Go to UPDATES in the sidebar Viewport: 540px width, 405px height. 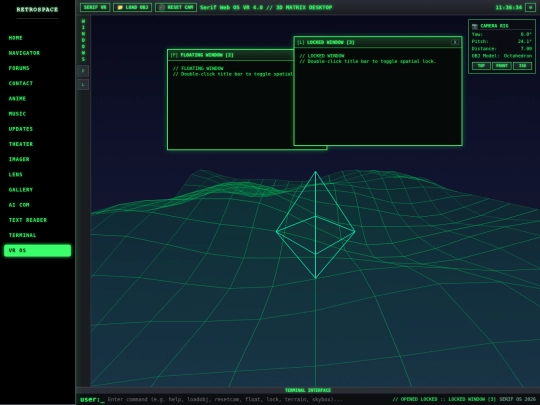37,129
